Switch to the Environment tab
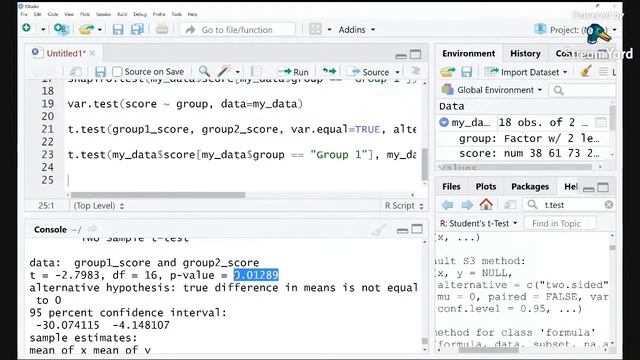This screenshot has width=640, height=360. [x=469, y=53]
